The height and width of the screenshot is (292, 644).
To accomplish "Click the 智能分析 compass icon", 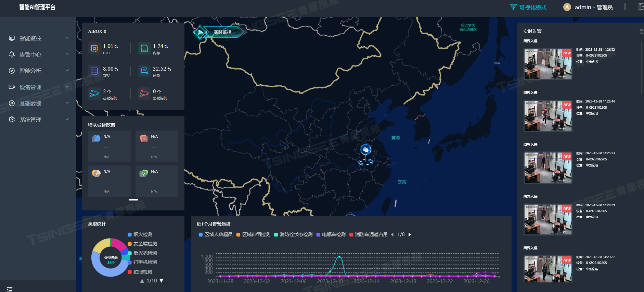I will (x=12, y=71).
